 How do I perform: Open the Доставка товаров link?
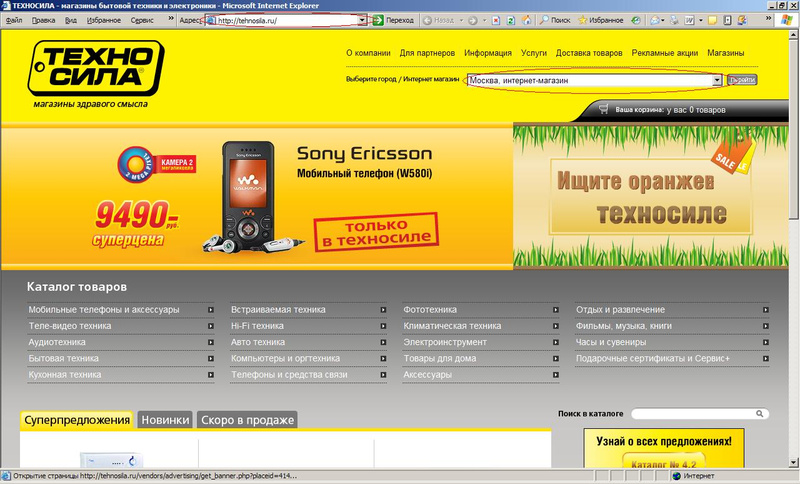(x=589, y=53)
